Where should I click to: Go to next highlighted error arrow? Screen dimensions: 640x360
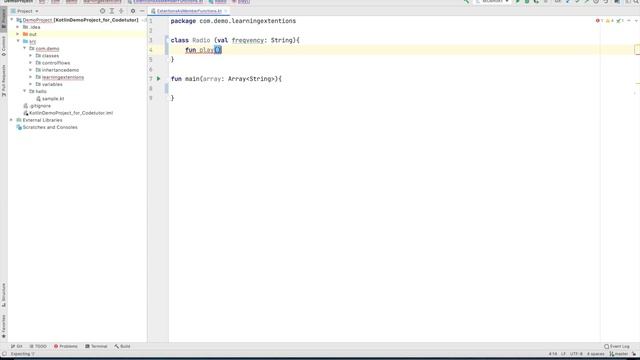click(x=636, y=21)
